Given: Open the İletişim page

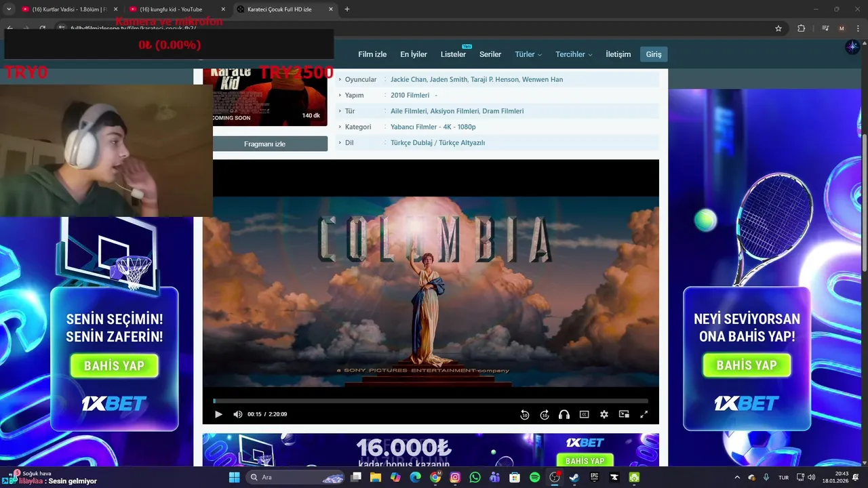Looking at the screenshot, I should [x=618, y=54].
